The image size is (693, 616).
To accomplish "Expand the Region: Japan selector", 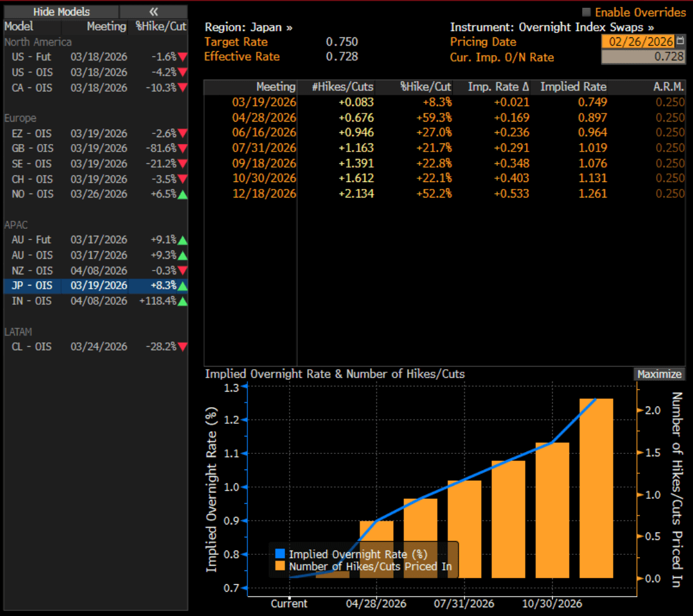I will pyautogui.click(x=249, y=27).
